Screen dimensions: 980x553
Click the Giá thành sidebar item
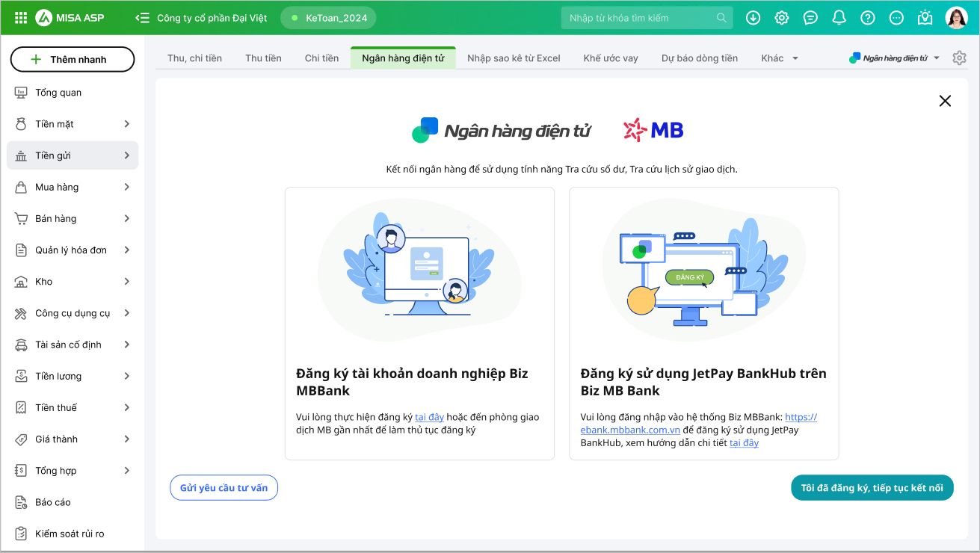click(73, 439)
